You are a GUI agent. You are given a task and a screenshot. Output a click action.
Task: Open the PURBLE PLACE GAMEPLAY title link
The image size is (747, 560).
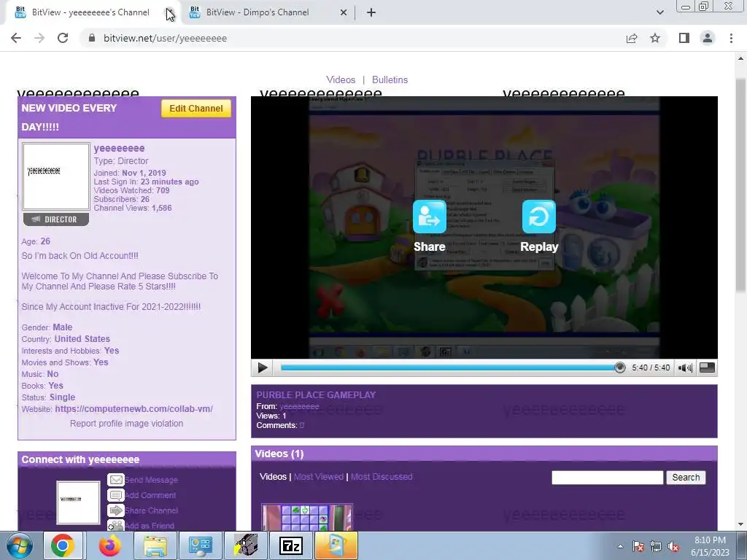point(316,394)
